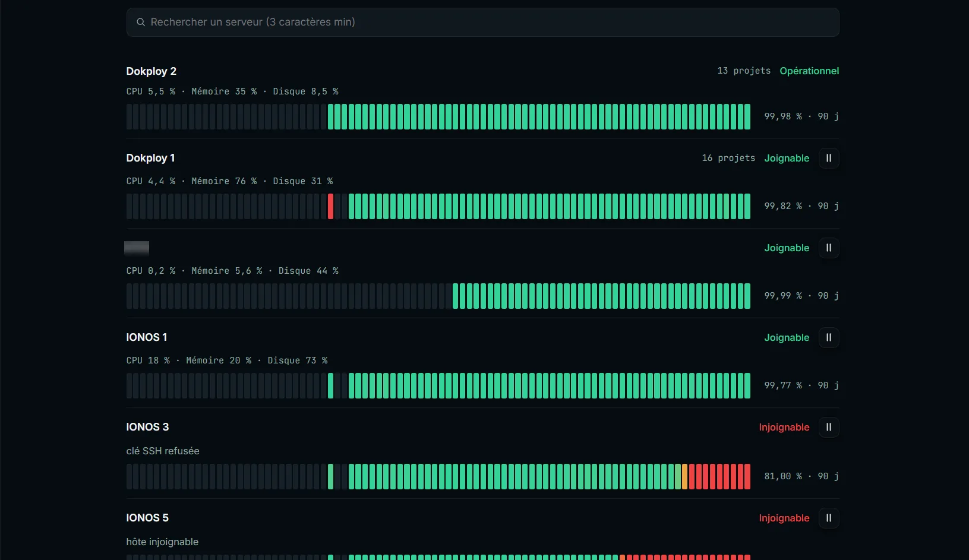Pause monitoring for IONOS 3
The image size is (969, 560).
click(829, 427)
